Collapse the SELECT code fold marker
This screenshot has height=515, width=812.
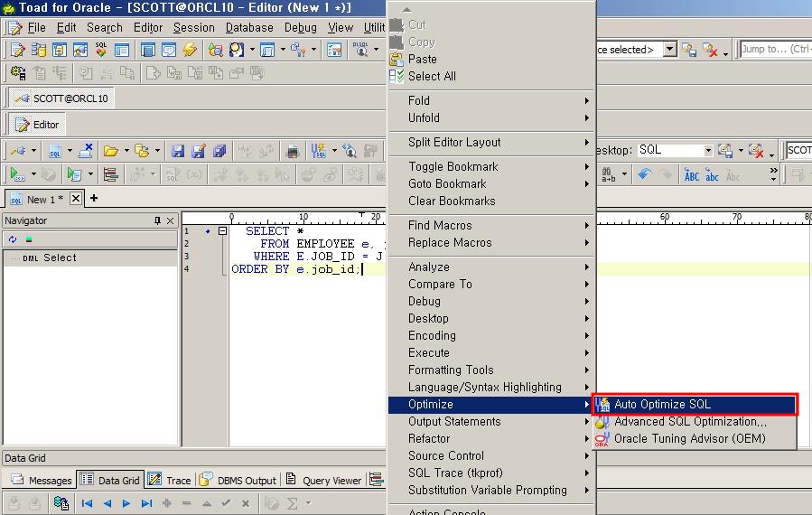[222, 231]
